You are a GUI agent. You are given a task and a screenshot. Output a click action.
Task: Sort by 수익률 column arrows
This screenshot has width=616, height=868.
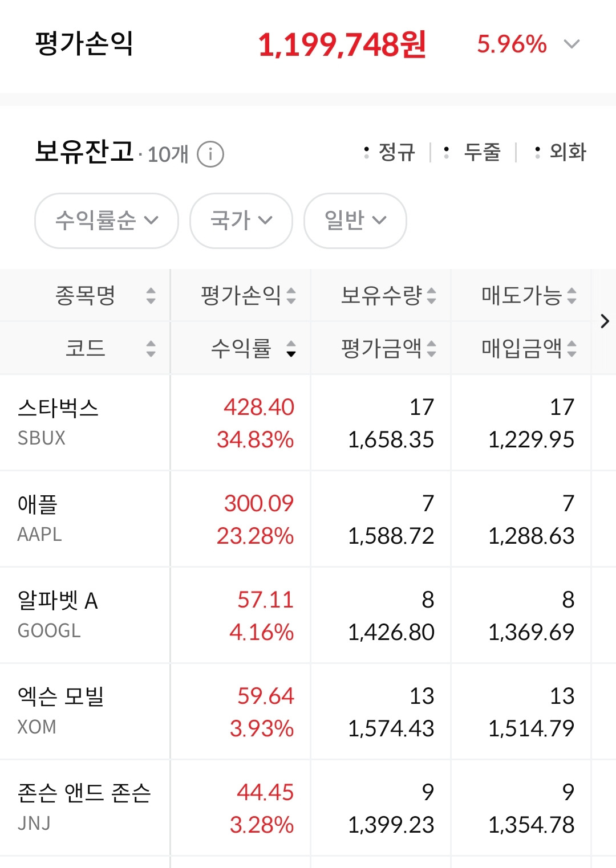[x=291, y=348]
